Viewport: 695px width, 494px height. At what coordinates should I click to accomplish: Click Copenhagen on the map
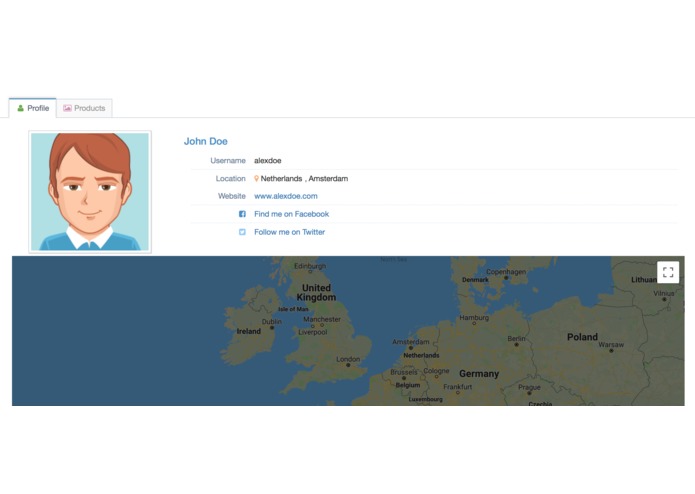coord(506,272)
